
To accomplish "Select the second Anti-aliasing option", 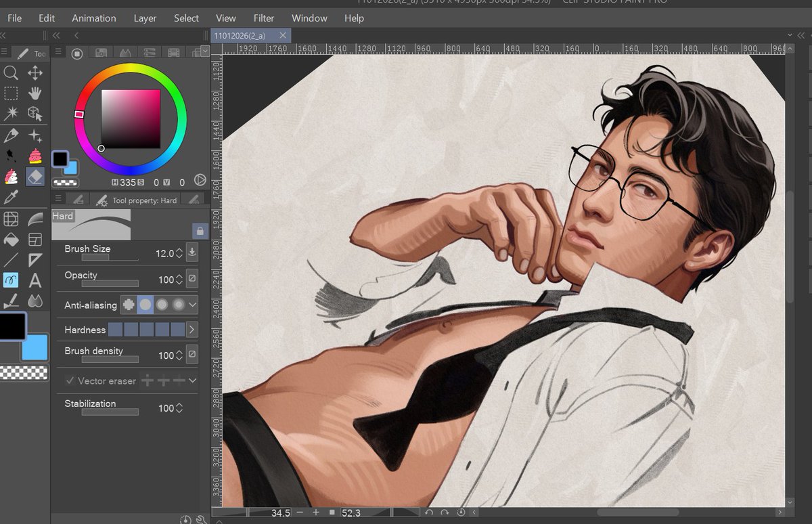I will coord(146,304).
